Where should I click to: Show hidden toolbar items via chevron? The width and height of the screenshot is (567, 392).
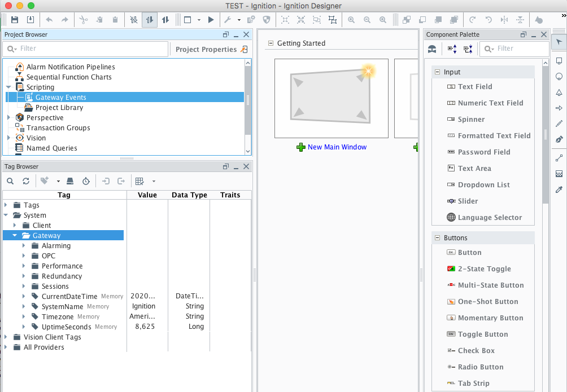pyautogui.click(x=564, y=16)
